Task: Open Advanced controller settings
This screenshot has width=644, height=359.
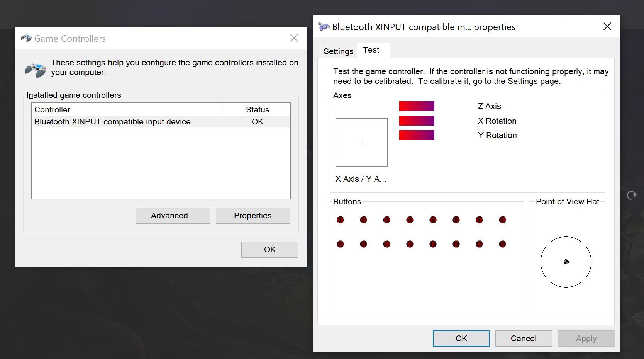Action: (173, 216)
